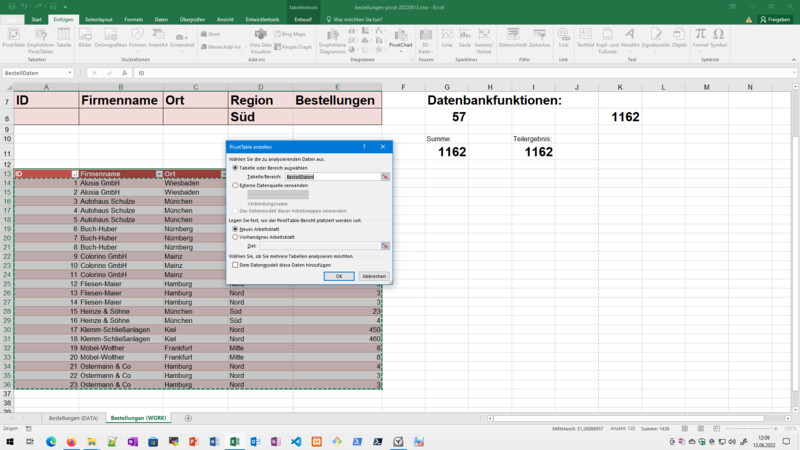
Task: Switch to the Seitenlayout tab
Action: [98, 19]
